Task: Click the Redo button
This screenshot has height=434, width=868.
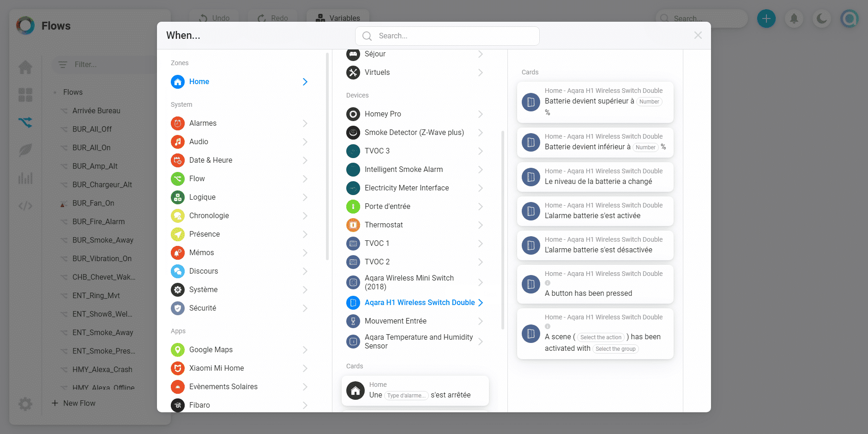Action: tap(273, 18)
